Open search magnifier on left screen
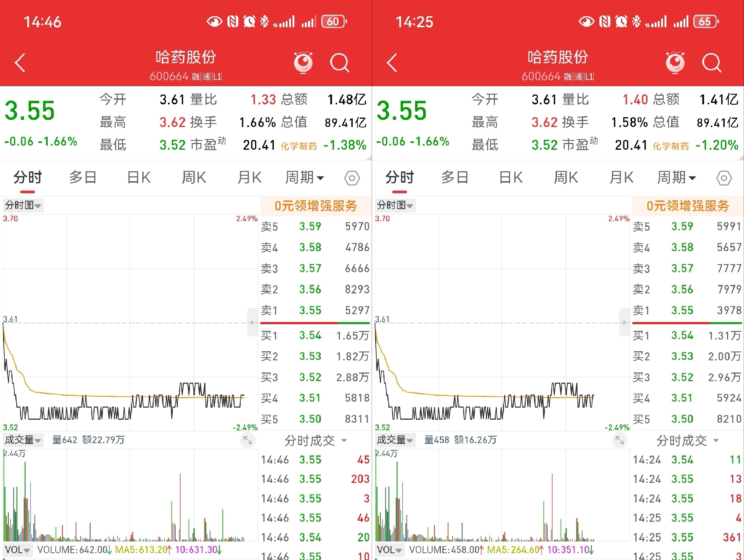This screenshot has height=560, width=744. [339, 63]
